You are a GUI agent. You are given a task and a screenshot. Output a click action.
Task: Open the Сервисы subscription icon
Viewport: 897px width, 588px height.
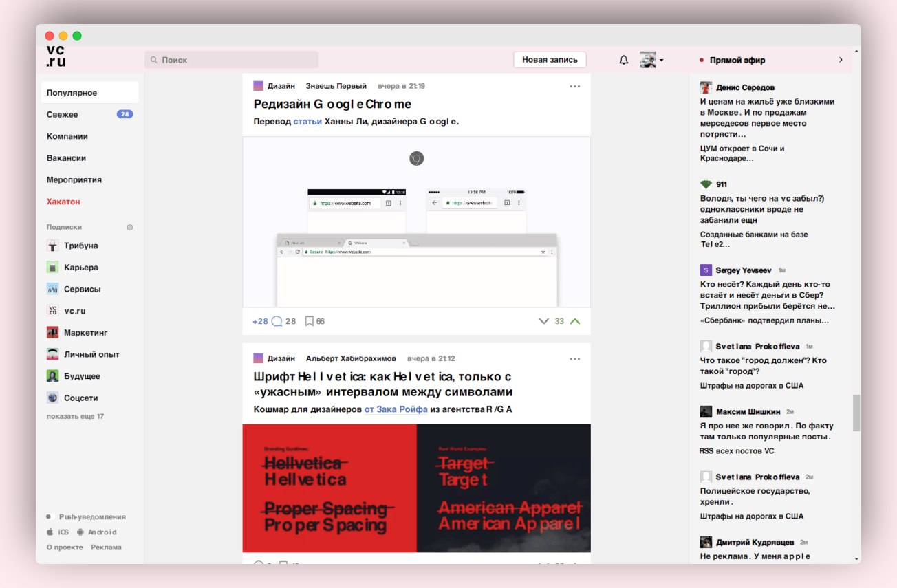[x=52, y=289]
